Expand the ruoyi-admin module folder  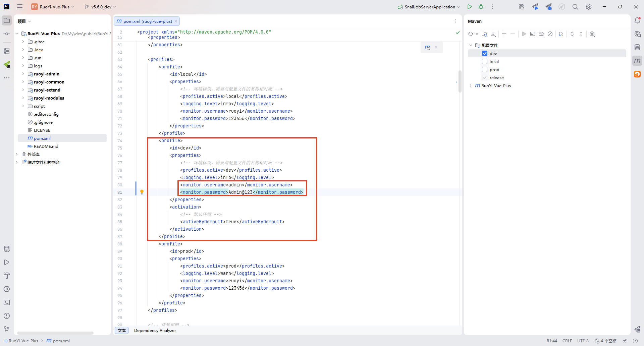[x=23, y=74]
